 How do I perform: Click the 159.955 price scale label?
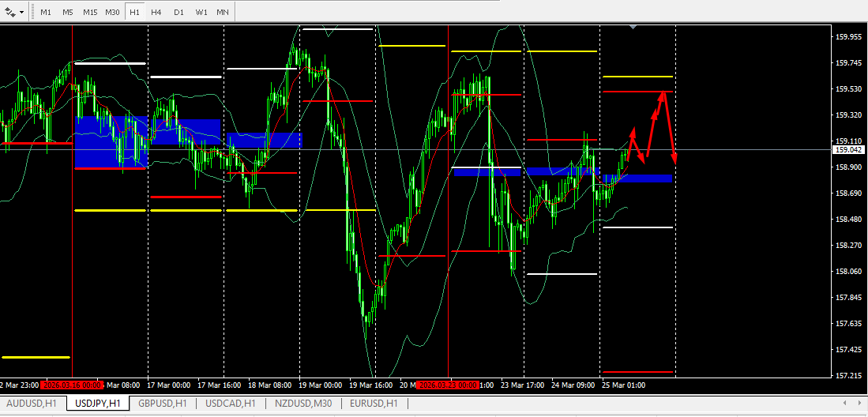click(848, 37)
